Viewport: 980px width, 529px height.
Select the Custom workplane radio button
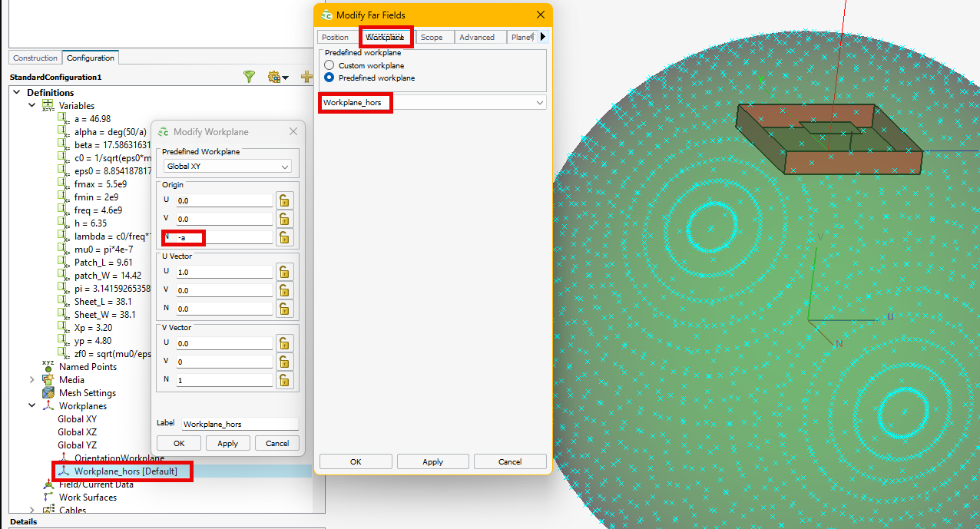[329, 66]
